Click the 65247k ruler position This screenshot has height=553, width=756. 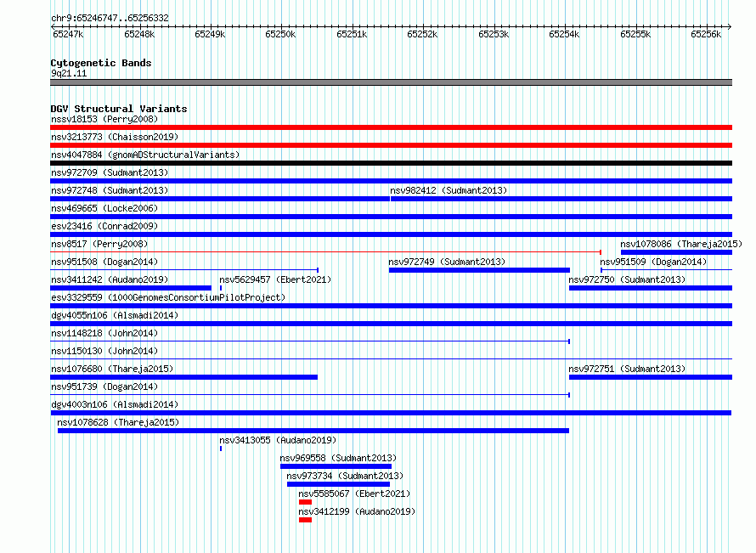pos(68,34)
